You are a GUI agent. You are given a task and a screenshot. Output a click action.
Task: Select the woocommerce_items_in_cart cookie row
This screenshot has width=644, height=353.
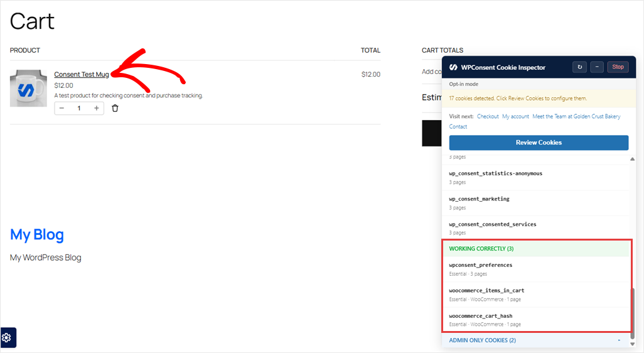536,295
